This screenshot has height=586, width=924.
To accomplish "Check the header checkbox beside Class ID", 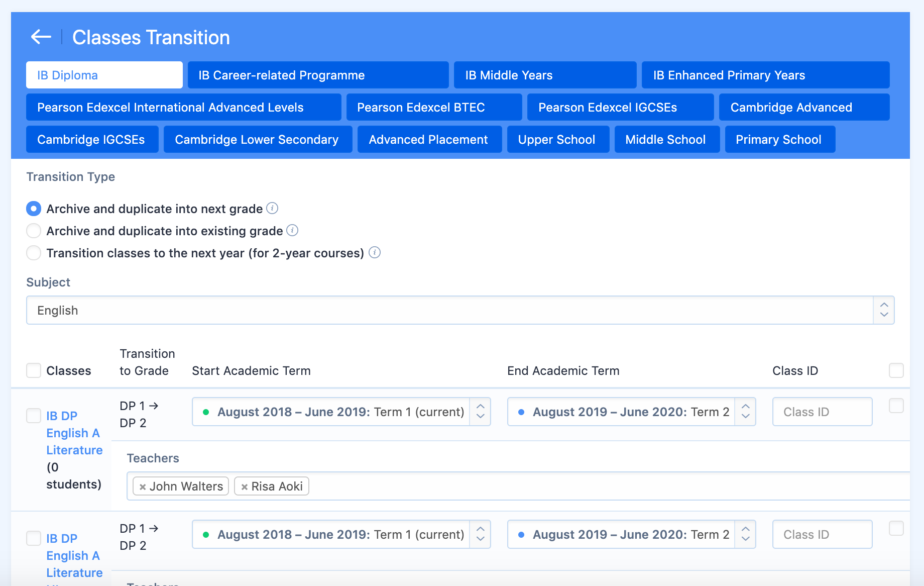I will [x=896, y=370].
